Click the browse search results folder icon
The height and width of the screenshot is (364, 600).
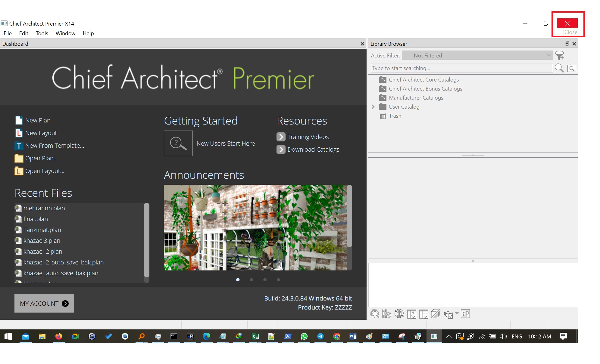coord(571,68)
